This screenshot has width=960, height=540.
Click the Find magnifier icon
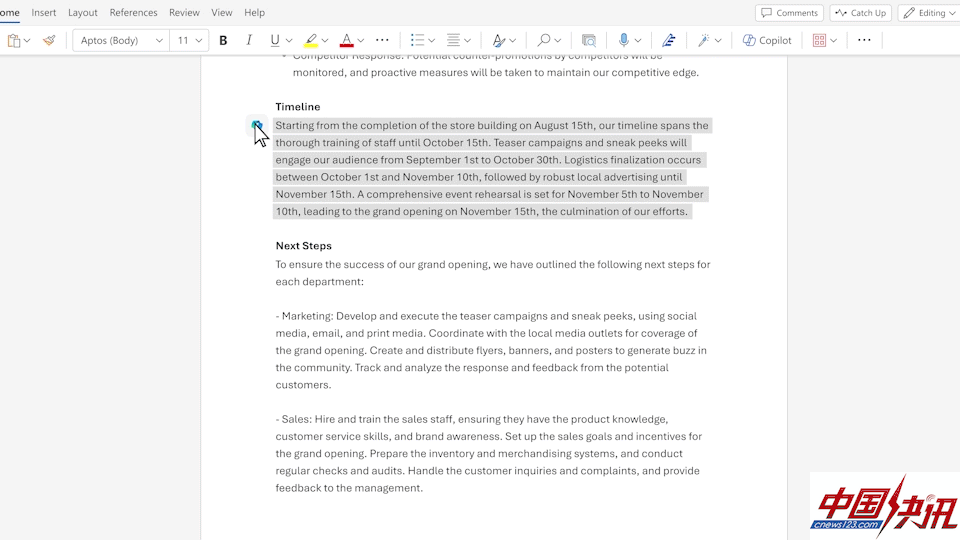[x=543, y=40]
